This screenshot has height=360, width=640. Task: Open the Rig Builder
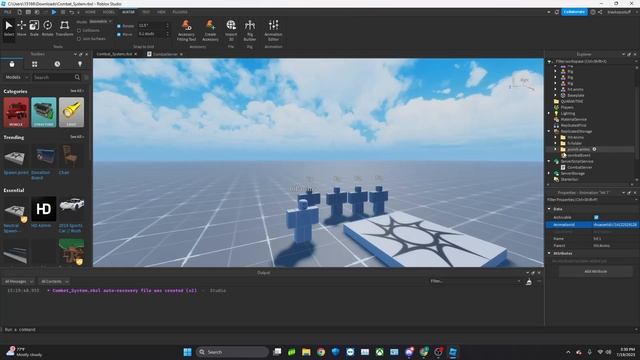(250, 30)
